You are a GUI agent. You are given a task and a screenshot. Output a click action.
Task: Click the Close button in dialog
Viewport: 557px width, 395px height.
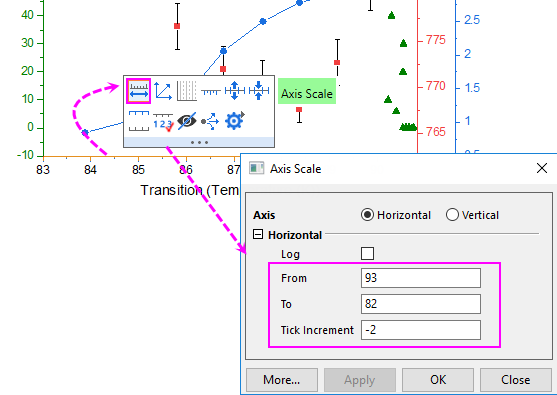click(x=516, y=380)
